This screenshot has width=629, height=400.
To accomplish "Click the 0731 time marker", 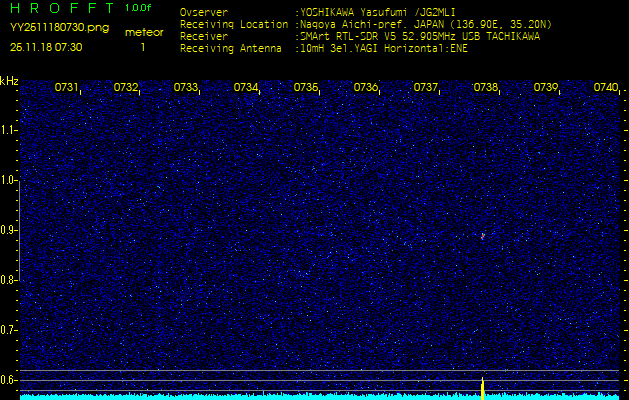I will [66, 88].
